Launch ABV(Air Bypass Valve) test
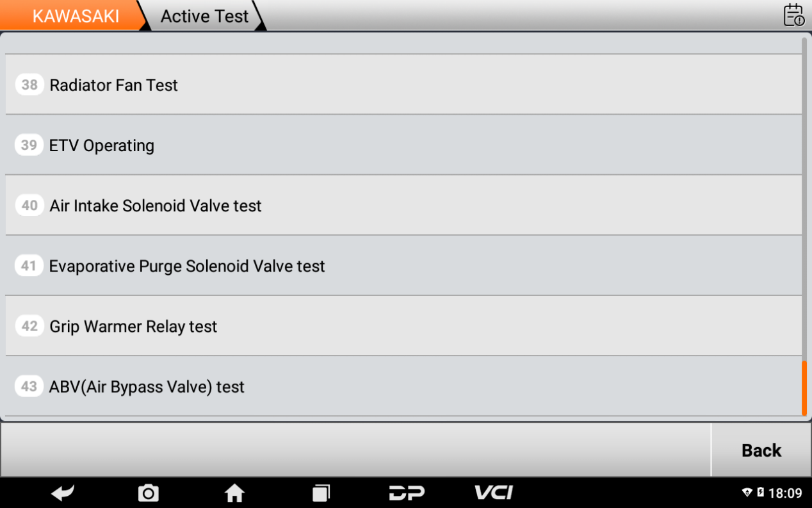This screenshot has width=812, height=508. [x=403, y=386]
